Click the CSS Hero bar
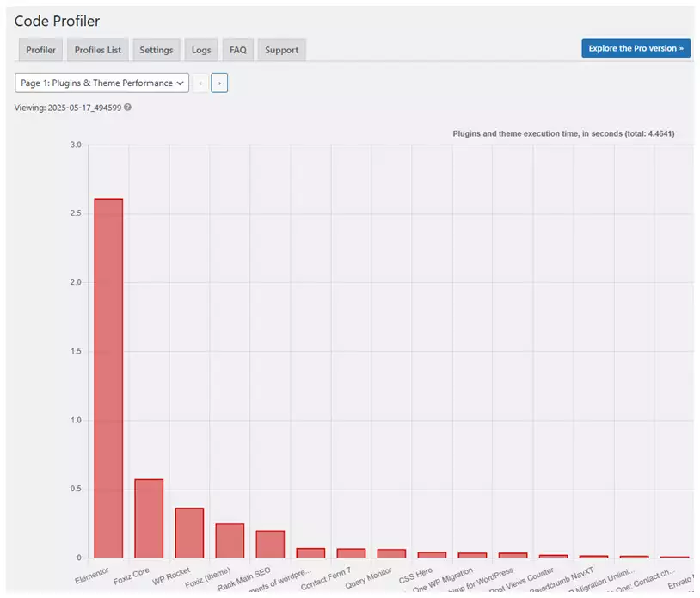This screenshot has height=598, width=700. pyautogui.click(x=432, y=555)
